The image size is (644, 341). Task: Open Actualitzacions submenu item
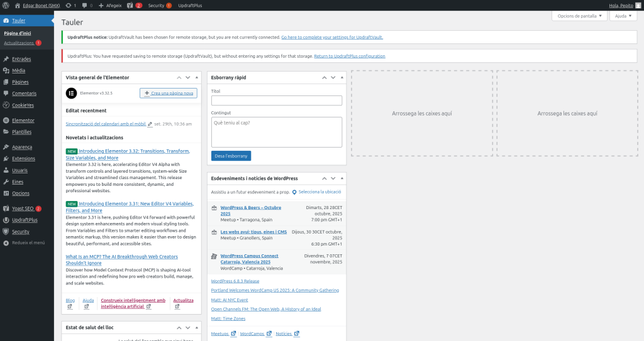19,43
